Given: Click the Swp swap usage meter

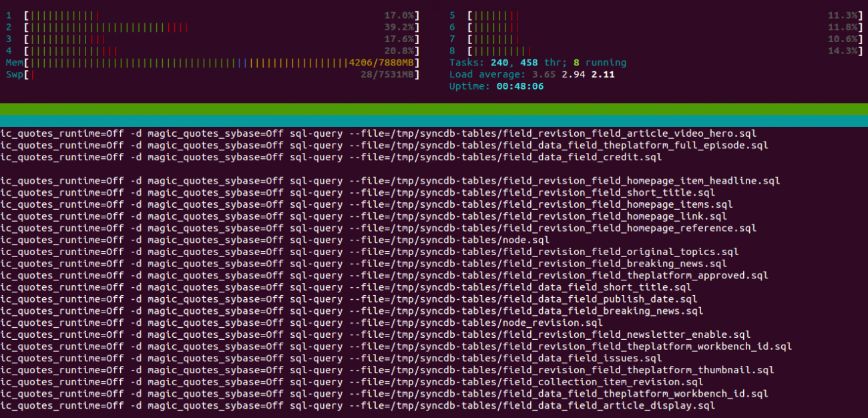Looking at the screenshot, I should click(x=222, y=75).
